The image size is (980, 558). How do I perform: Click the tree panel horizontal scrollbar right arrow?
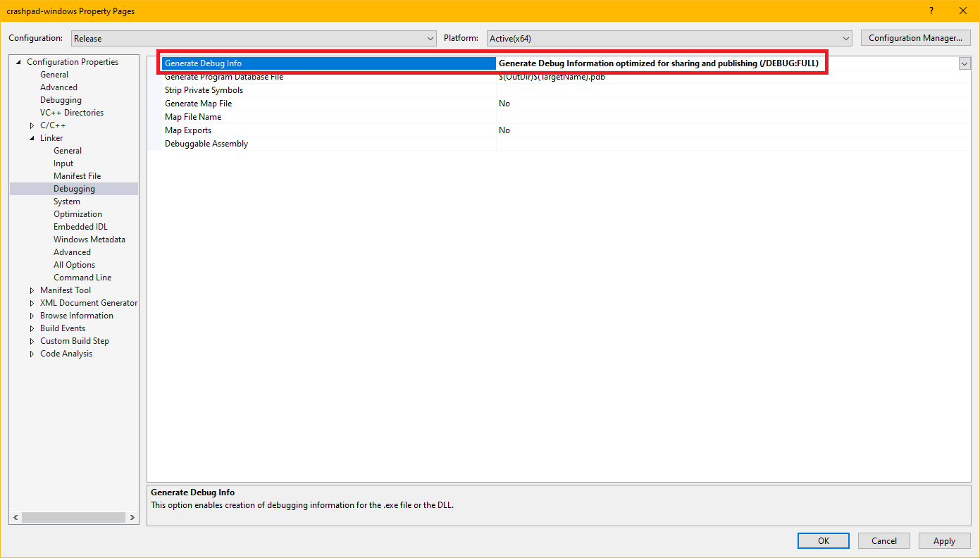[132, 517]
